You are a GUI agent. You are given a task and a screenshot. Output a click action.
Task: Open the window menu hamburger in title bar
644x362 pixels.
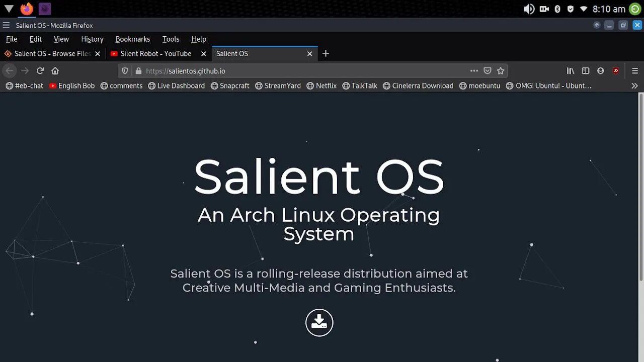(x=6, y=25)
